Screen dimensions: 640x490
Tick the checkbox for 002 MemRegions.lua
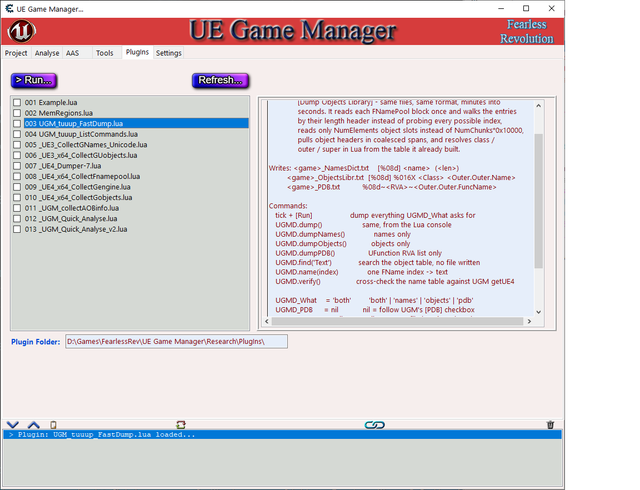17,113
